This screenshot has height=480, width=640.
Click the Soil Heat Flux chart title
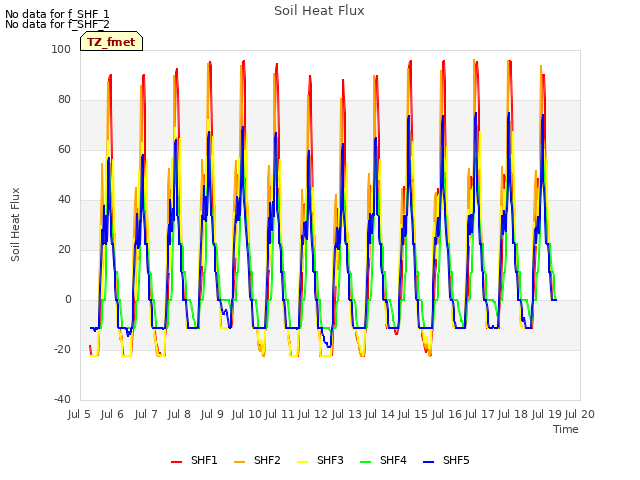(x=319, y=11)
